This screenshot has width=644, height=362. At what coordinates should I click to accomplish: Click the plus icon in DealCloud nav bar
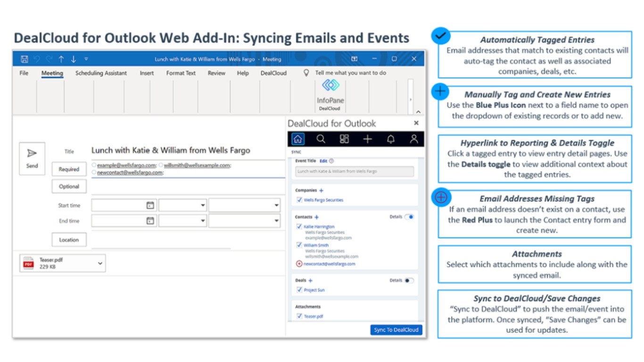tap(368, 139)
